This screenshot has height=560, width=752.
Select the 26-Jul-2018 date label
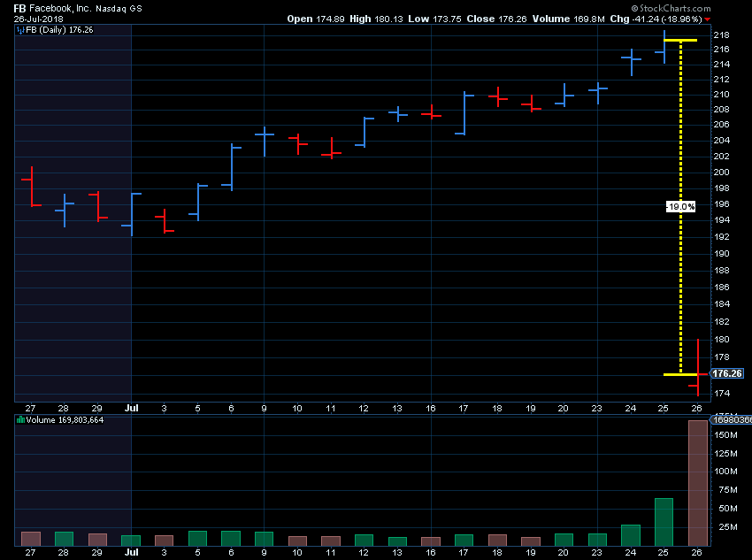coord(38,19)
